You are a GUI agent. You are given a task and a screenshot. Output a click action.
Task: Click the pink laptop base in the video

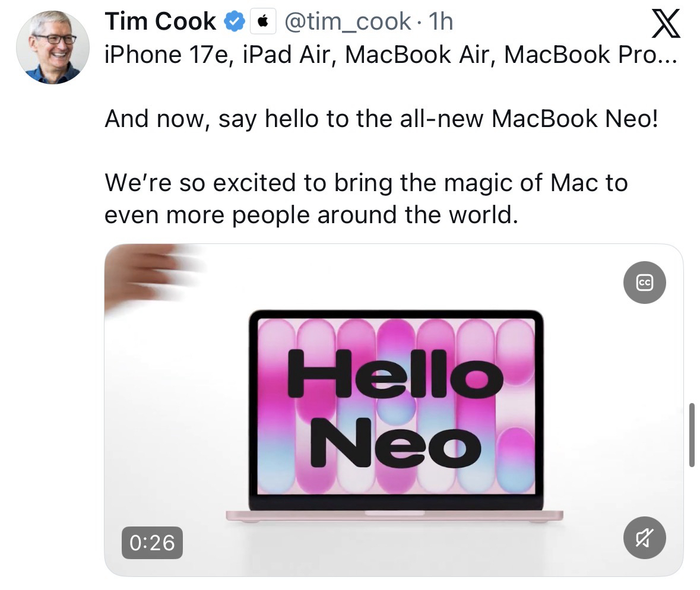[395, 516]
